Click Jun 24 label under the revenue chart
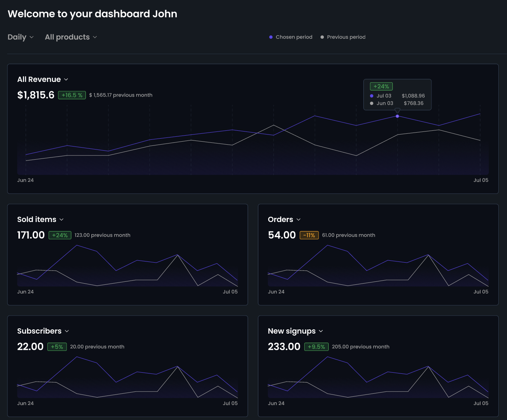This screenshot has height=420, width=507. (x=26, y=180)
